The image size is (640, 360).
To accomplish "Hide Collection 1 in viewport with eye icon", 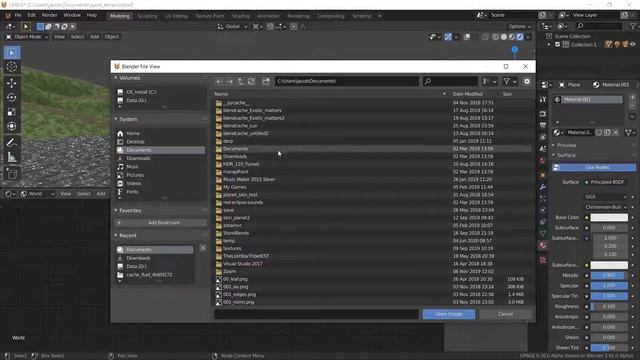I will coord(633,44).
